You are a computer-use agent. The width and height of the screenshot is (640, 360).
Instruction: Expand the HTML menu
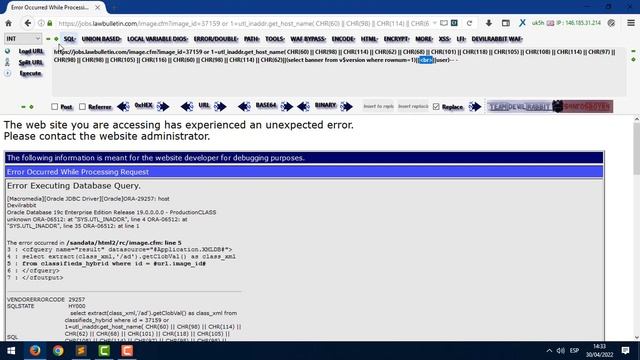click(x=369, y=39)
